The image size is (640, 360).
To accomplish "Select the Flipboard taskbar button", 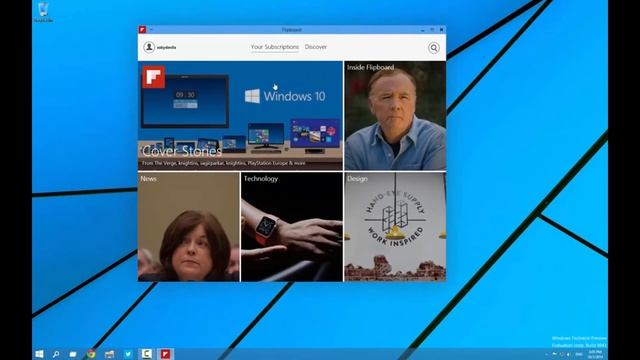I will pyautogui.click(x=165, y=354).
